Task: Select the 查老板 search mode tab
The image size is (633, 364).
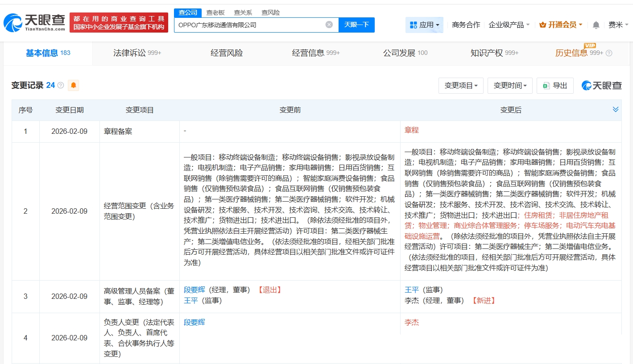Action: pyautogui.click(x=215, y=12)
